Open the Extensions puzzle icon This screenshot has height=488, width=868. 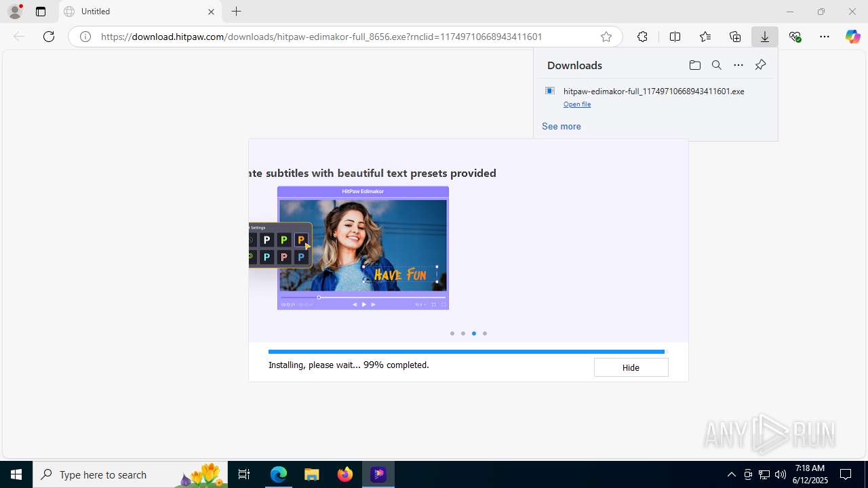tap(642, 37)
